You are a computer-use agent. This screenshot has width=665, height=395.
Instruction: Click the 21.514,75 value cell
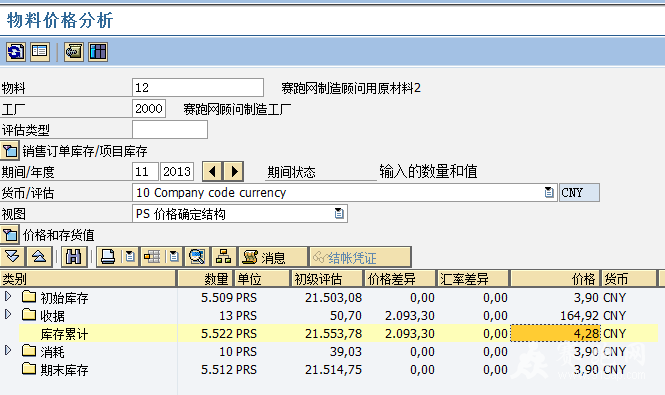[333, 370]
